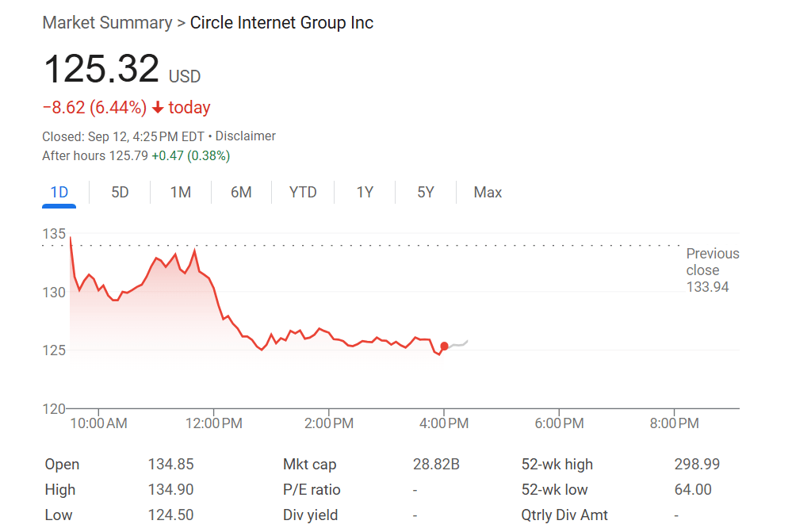Viewport: 792px width, 532px height.
Task: Click the red down arrow beside today
Action: (158, 108)
